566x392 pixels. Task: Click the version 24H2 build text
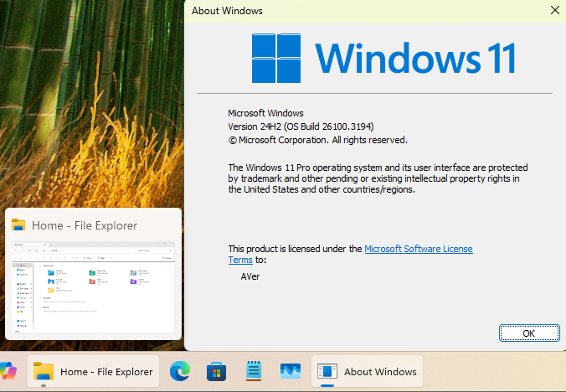301,126
